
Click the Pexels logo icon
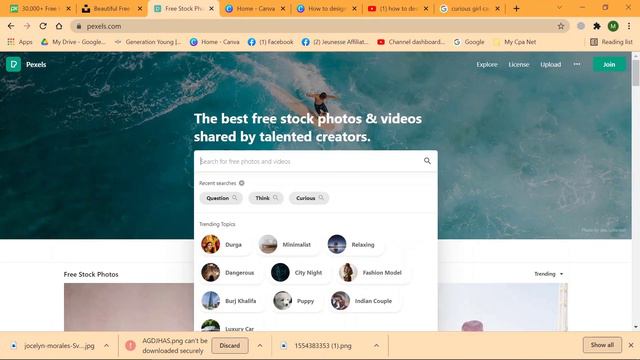point(13,64)
